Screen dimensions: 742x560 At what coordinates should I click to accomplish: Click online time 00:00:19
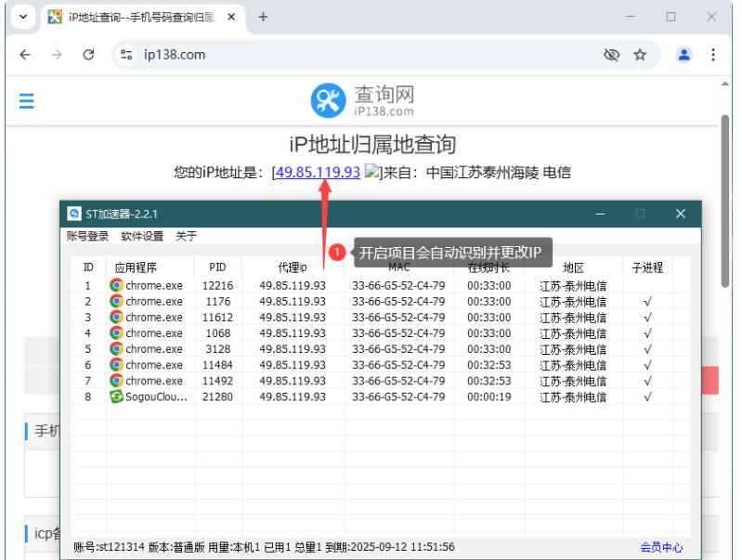488,397
